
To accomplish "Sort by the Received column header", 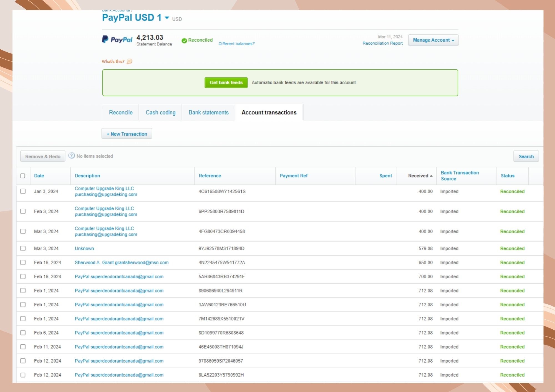I will pyautogui.click(x=418, y=176).
